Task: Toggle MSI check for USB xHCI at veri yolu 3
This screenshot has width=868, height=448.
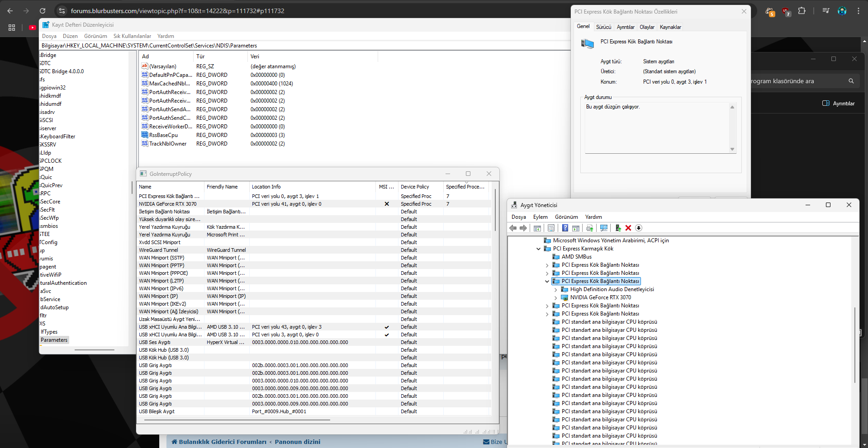Action: (387, 335)
